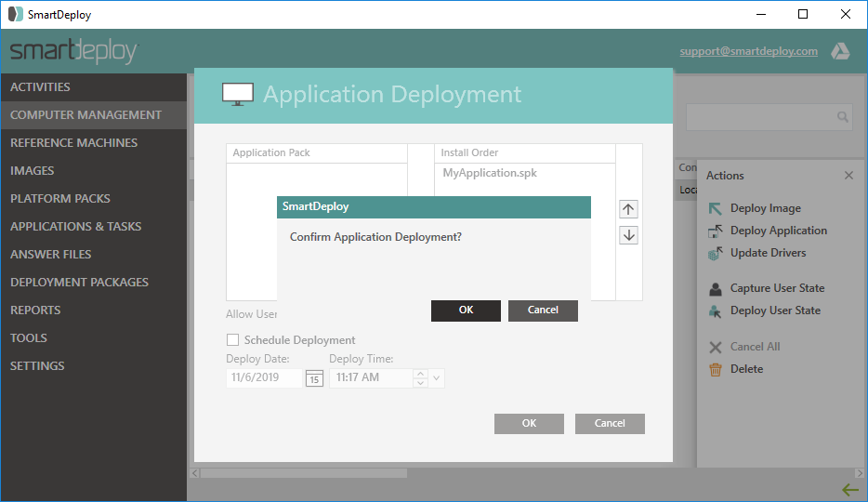Click the Deploy Image icon

716,208
